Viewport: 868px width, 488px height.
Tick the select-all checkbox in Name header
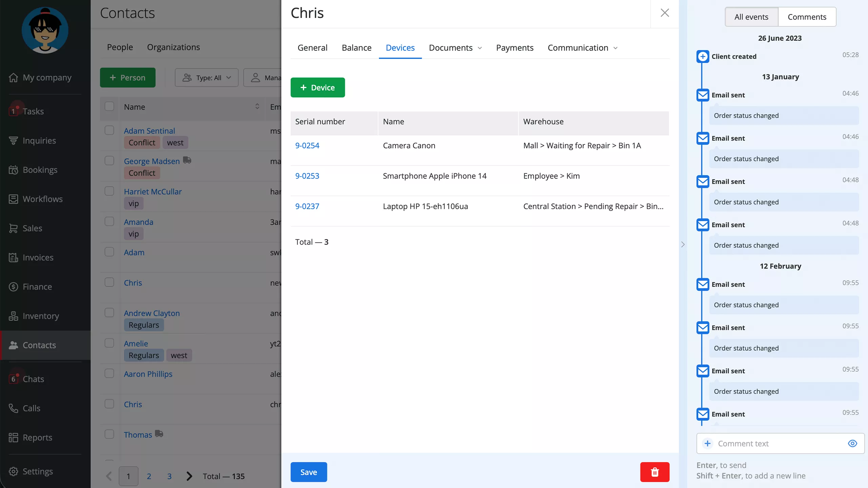[x=109, y=106]
